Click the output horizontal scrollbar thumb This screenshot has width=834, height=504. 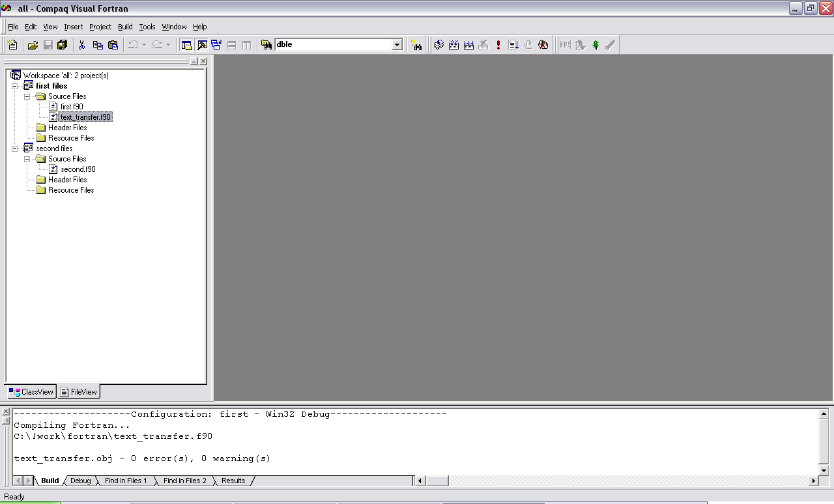437,481
